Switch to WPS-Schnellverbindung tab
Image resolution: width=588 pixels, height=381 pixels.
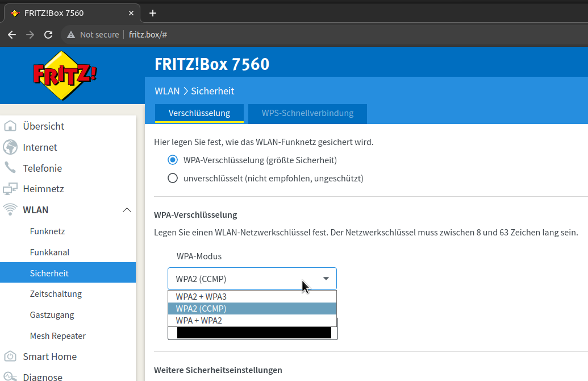(307, 113)
